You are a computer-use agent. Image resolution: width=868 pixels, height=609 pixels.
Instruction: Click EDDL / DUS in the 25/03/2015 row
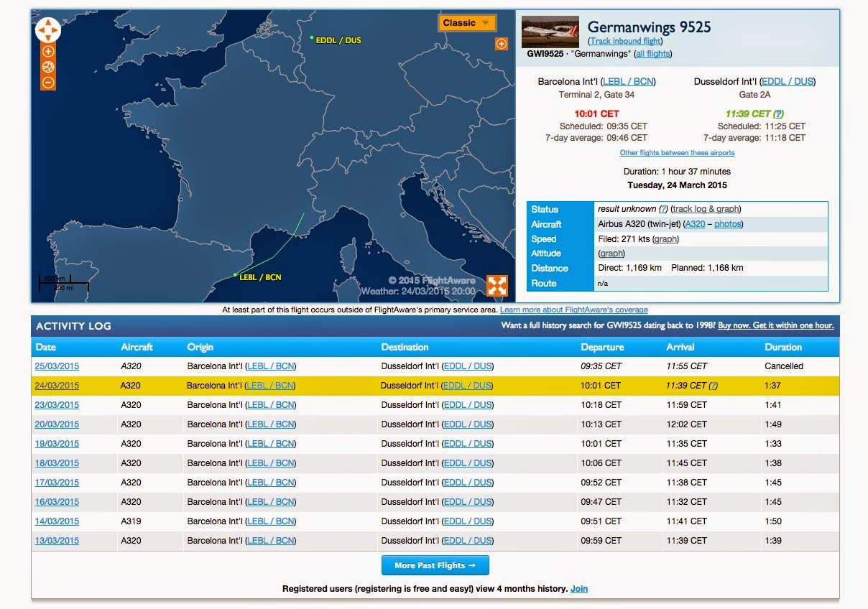click(468, 366)
